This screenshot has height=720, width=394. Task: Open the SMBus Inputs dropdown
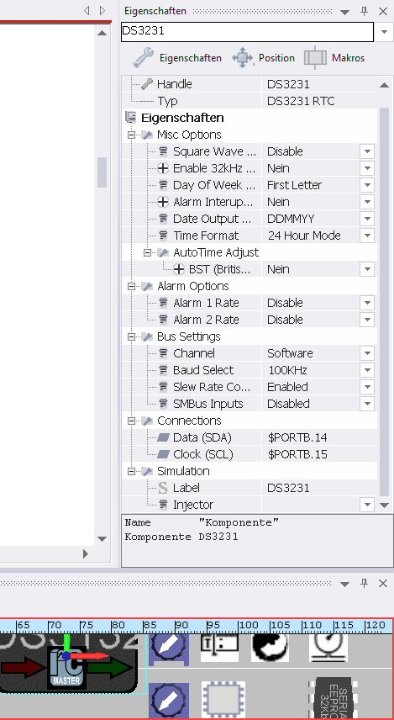pyautogui.click(x=367, y=404)
